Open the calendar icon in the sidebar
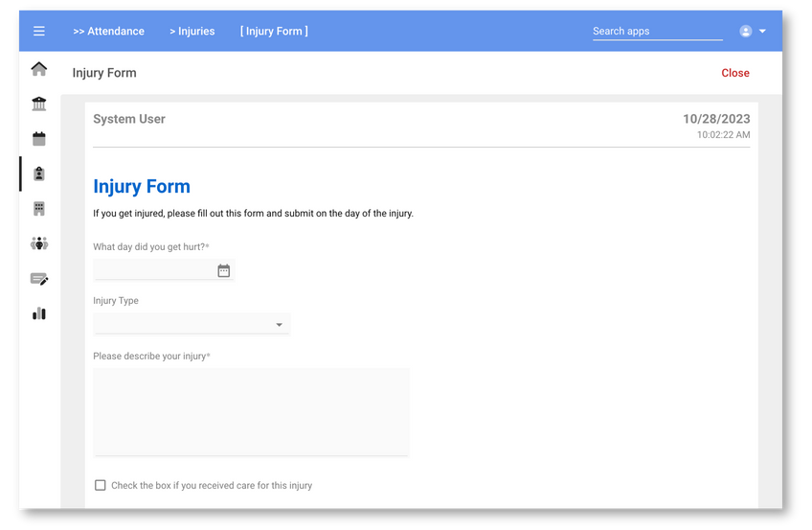 [39, 139]
